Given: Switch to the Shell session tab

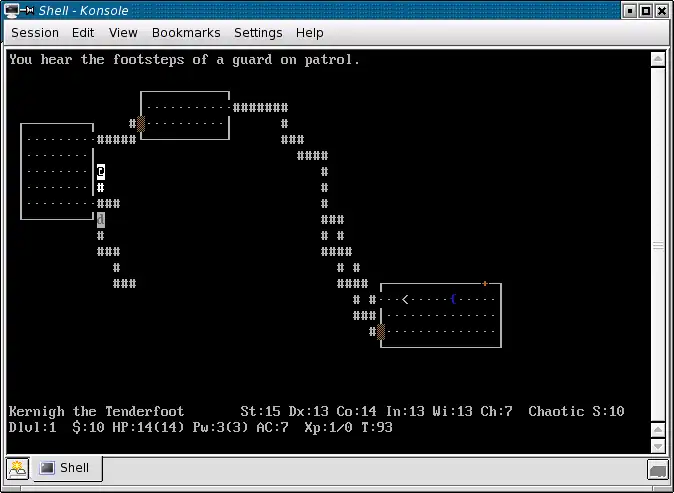Looking at the screenshot, I should [66, 468].
